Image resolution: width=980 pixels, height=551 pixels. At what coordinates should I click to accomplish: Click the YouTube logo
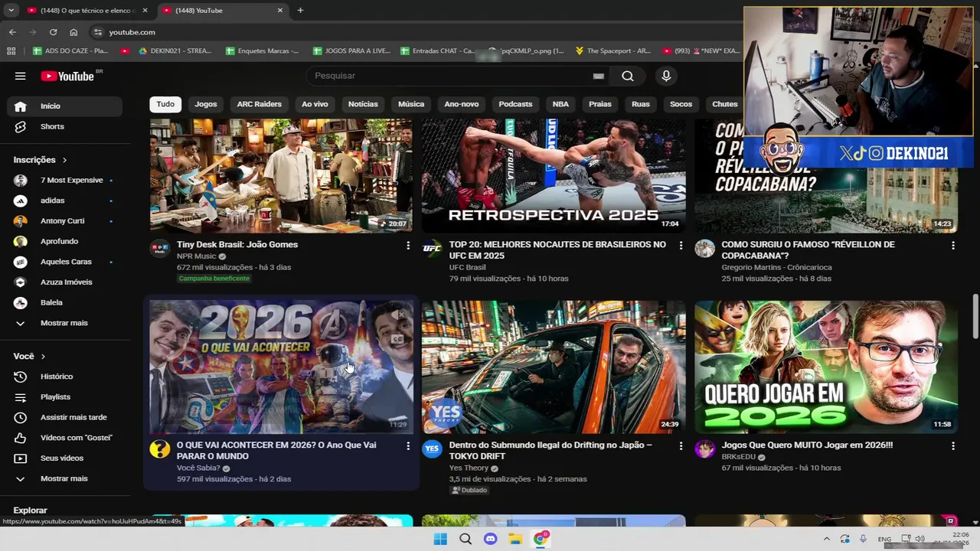click(67, 76)
